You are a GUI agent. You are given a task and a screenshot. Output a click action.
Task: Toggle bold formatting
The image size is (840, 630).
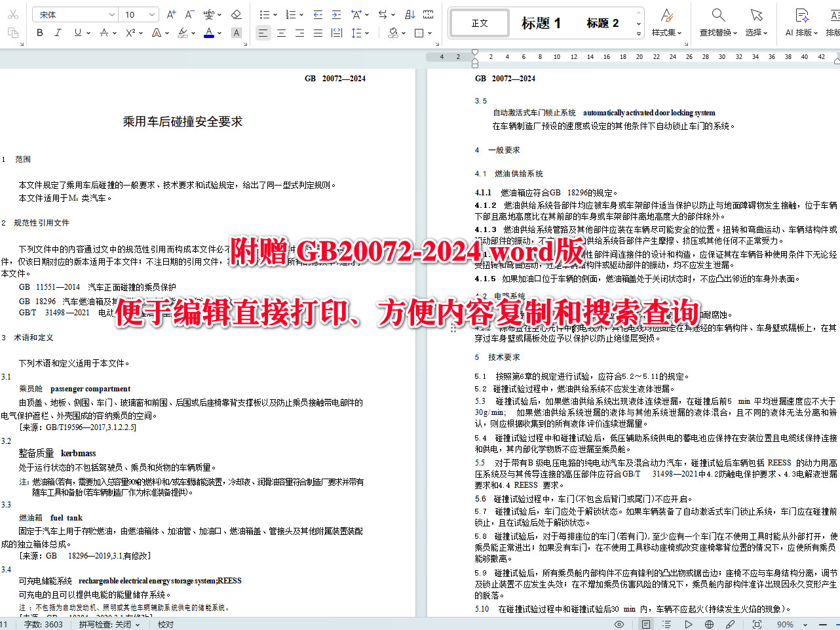(x=39, y=33)
